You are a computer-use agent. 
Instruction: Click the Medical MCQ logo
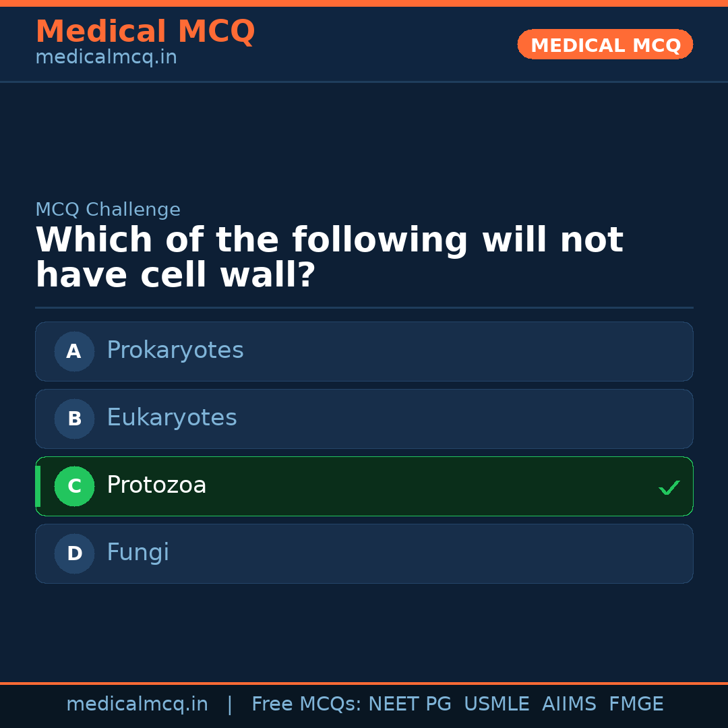click(145, 31)
